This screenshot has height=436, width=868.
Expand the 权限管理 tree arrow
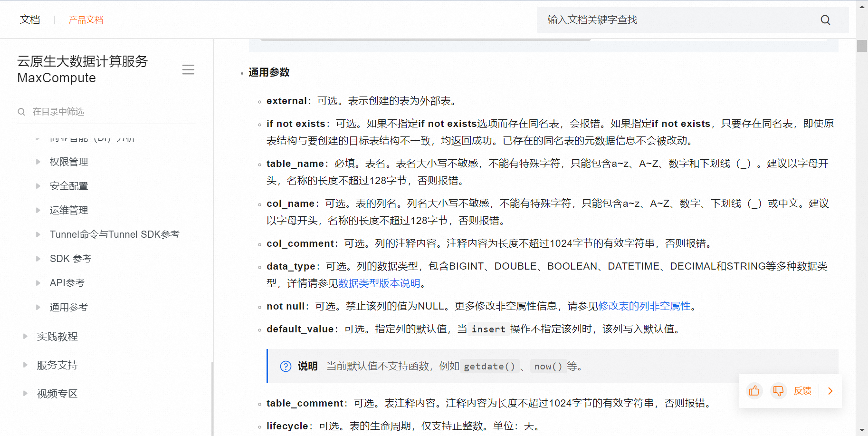38,162
